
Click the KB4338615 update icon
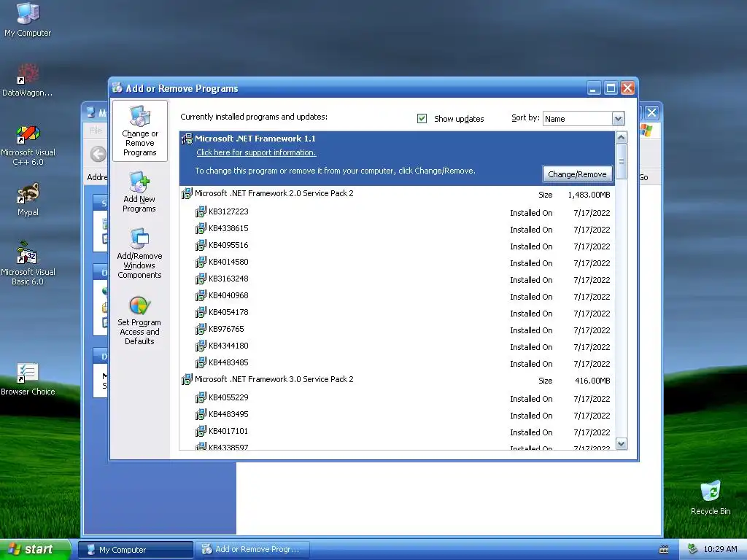pos(201,228)
